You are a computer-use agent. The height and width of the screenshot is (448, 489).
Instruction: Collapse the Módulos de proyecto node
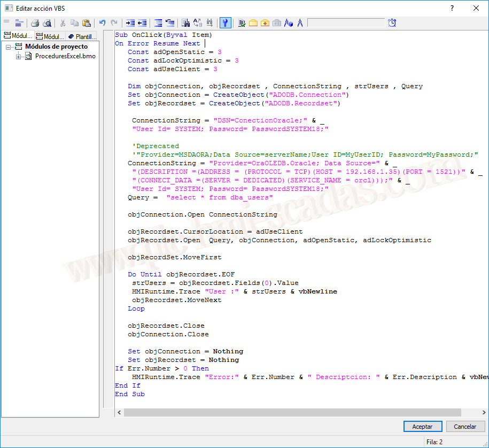tap(10, 47)
